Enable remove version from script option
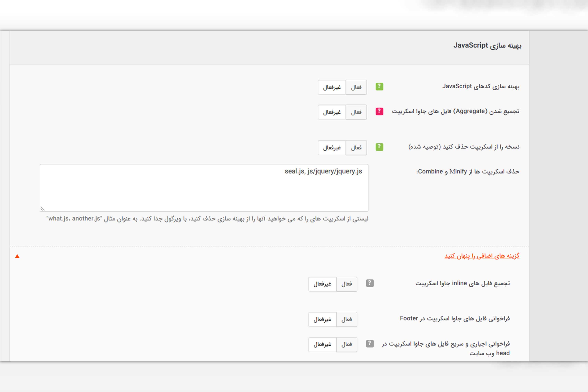Screen dimensions: 588x392 (356, 148)
